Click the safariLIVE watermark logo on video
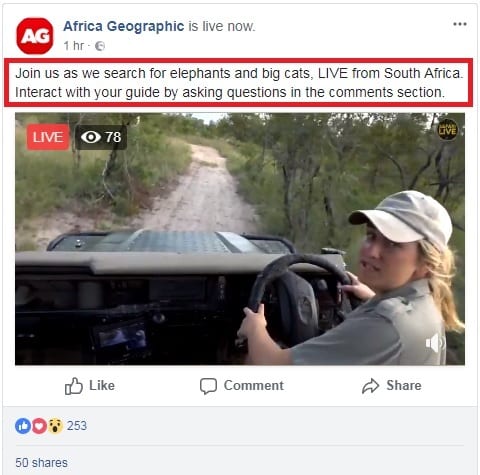 (x=447, y=130)
